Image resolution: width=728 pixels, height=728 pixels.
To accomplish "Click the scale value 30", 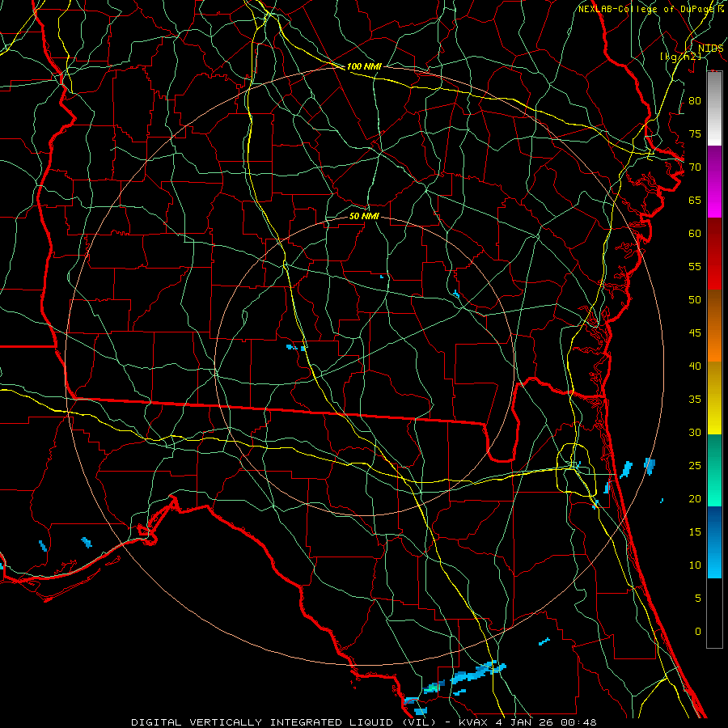I will click(695, 432).
